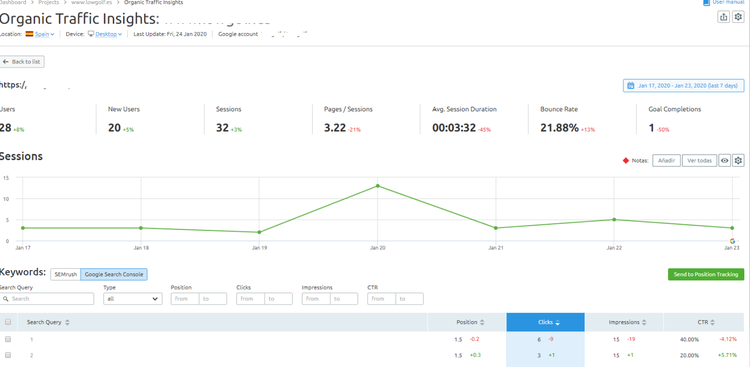Click the User manual book icon

[x=706, y=2]
